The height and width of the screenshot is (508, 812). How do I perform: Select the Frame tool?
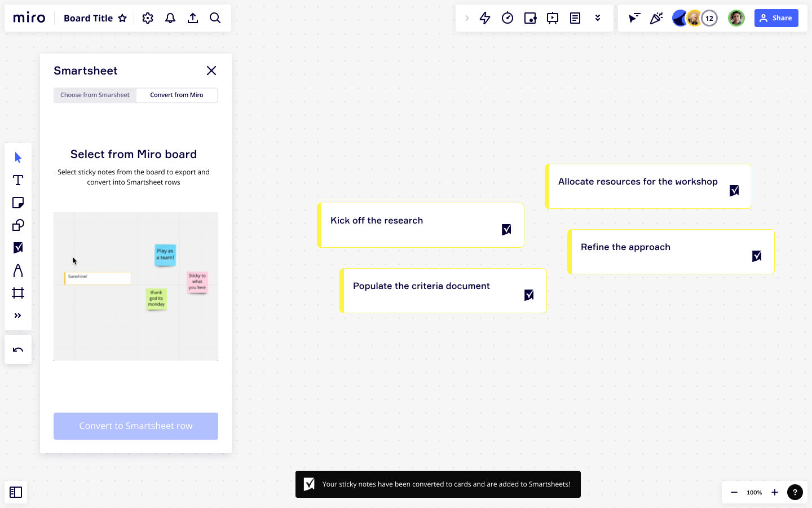click(x=18, y=293)
